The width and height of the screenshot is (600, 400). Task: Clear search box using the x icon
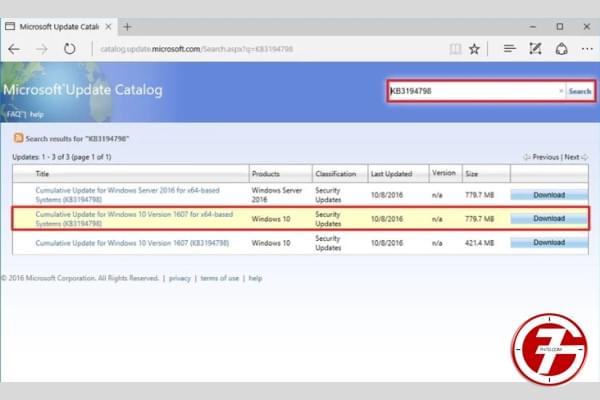tap(560, 91)
